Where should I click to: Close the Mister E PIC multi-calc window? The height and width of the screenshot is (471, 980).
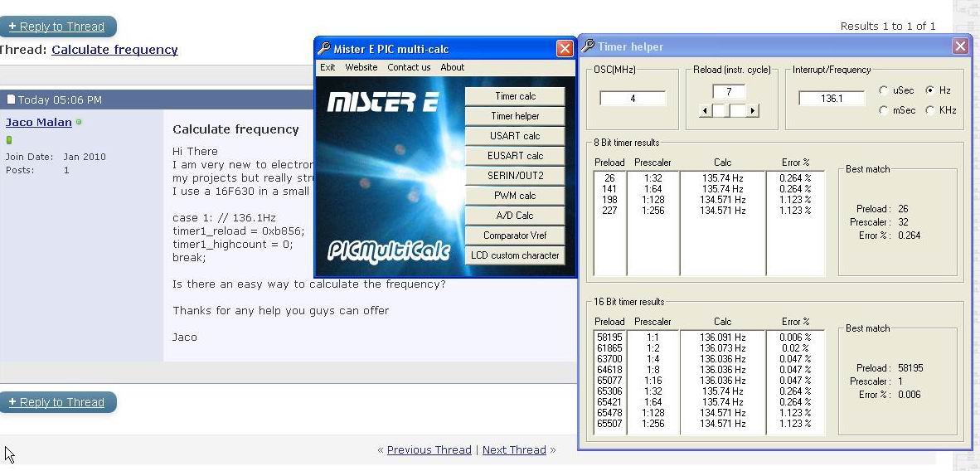point(565,49)
